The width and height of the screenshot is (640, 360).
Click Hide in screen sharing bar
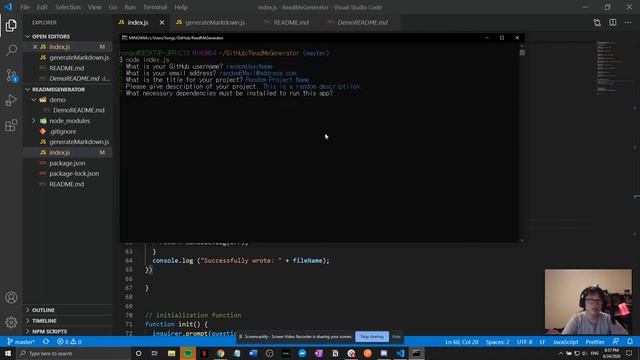click(396, 337)
